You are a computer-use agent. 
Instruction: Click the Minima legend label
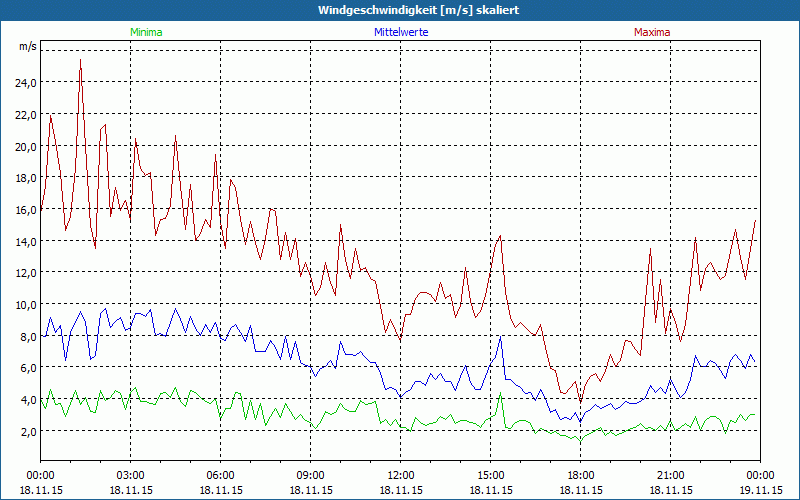[146, 32]
